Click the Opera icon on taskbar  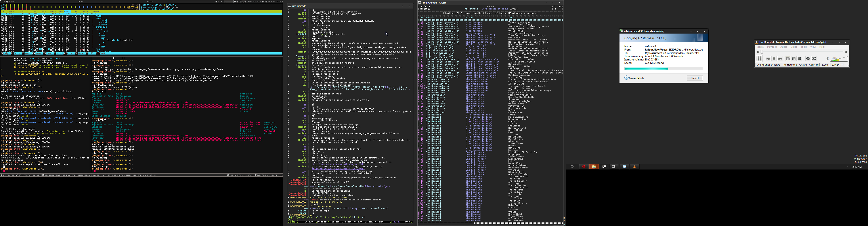pyautogui.click(x=584, y=167)
